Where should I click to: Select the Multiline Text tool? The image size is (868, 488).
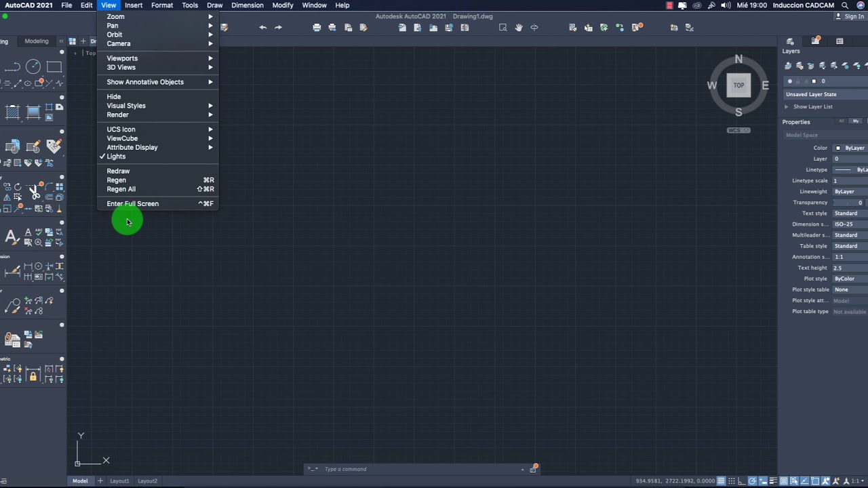pyautogui.click(x=11, y=237)
